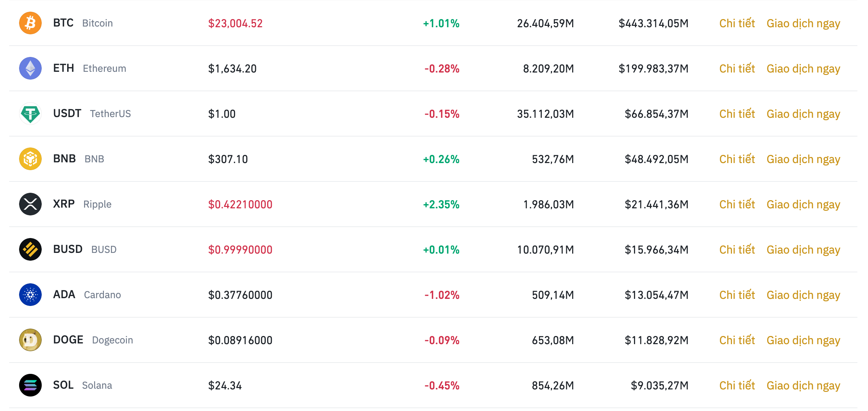Click the BNB price $307.10
Image resolution: width=868 pixels, height=411 pixels.
[228, 159]
